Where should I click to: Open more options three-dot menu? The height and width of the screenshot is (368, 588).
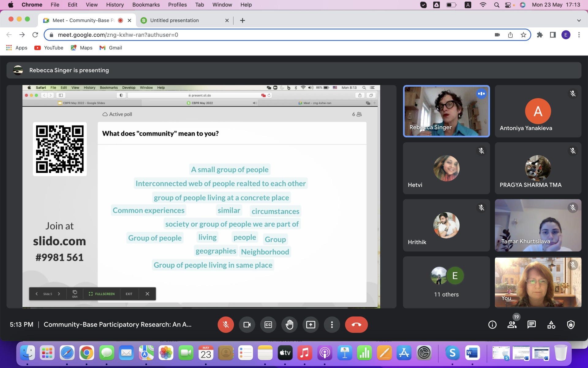(x=332, y=324)
